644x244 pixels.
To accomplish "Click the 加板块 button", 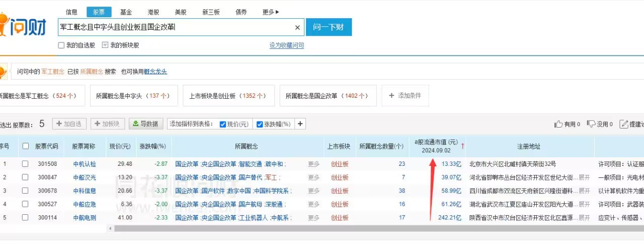I will [x=108, y=124].
